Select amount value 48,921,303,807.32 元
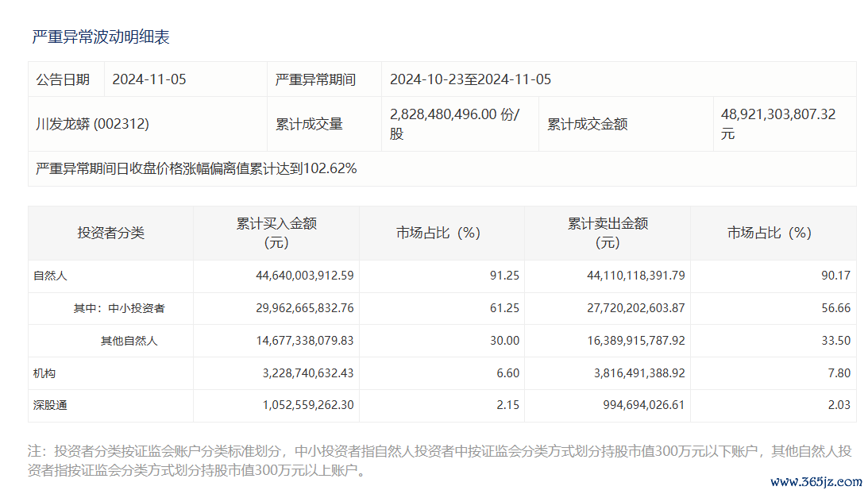This screenshot has height=494, width=868. click(x=778, y=124)
